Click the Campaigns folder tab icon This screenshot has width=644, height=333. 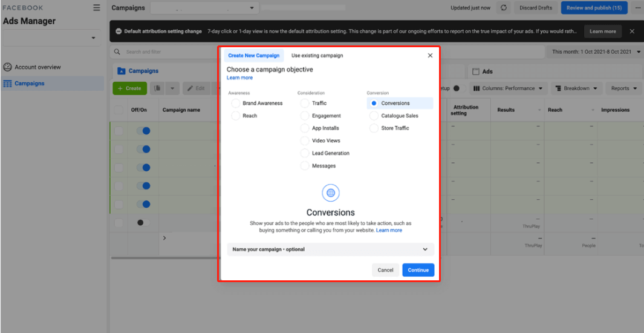[x=121, y=71]
